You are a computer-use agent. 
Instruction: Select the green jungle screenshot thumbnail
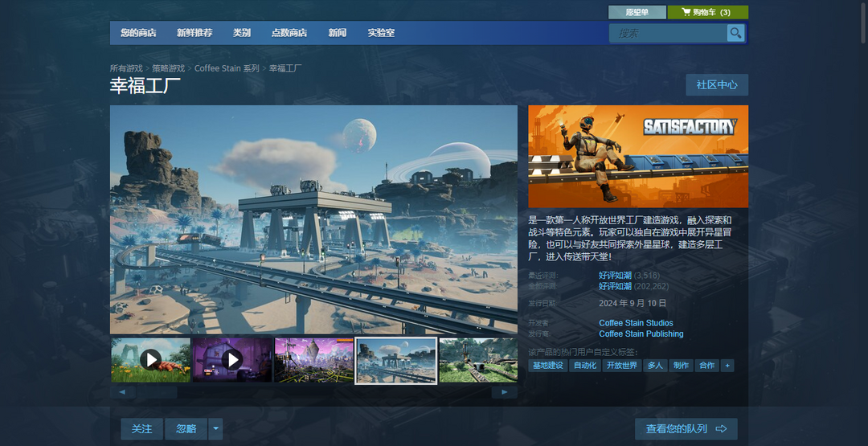coord(478,360)
